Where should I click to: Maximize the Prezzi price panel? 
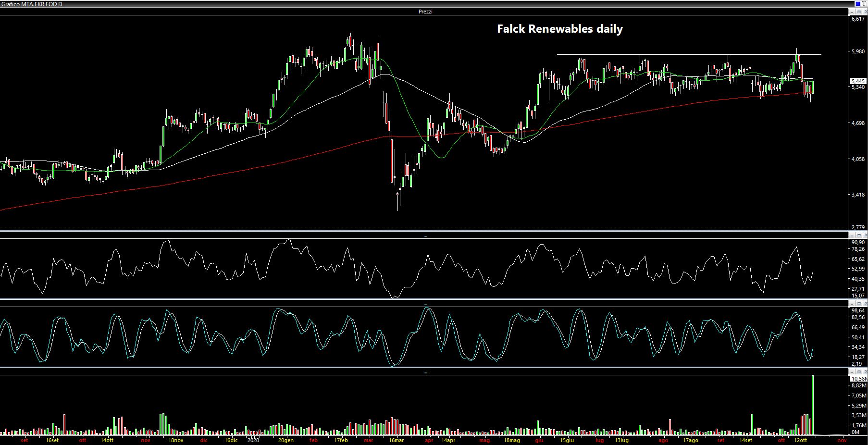coord(858,11)
